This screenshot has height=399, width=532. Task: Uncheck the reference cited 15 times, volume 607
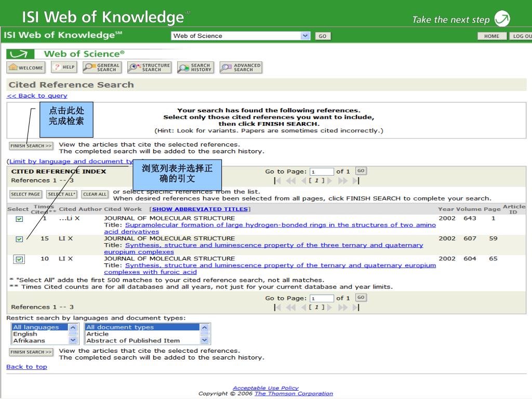coord(19,239)
